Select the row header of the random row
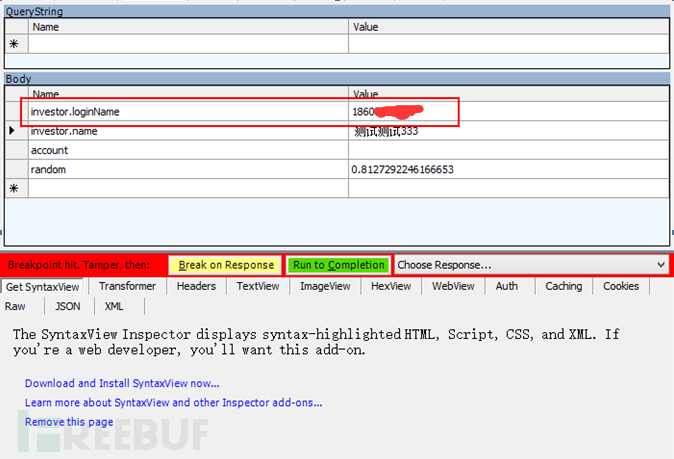Image resolution: width=674 pixels, height=459 pixels. (17, 169)
